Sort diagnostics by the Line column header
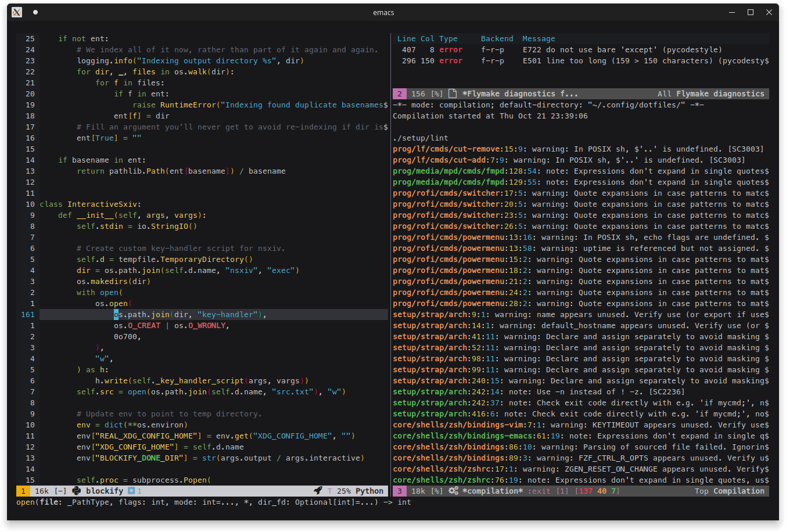 pos(406,39)
